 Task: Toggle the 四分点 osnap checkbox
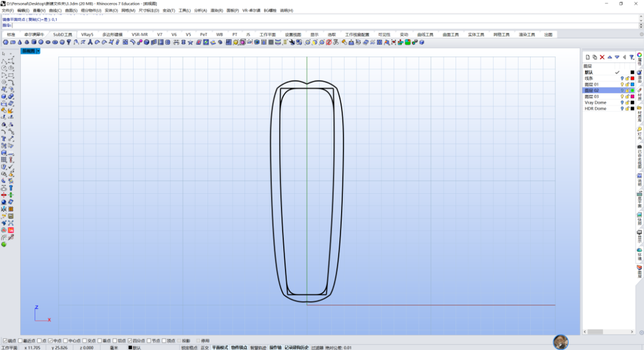tap(130, 341)
